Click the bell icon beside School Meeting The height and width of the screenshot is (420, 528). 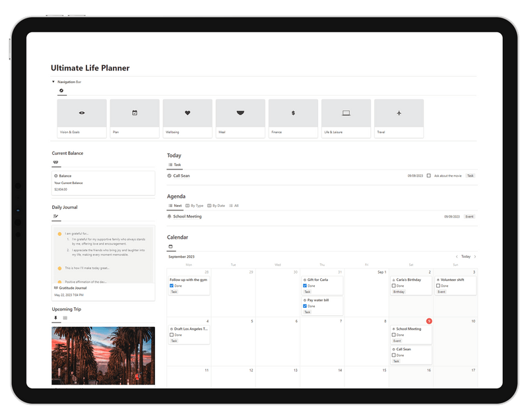click(171, 216)
